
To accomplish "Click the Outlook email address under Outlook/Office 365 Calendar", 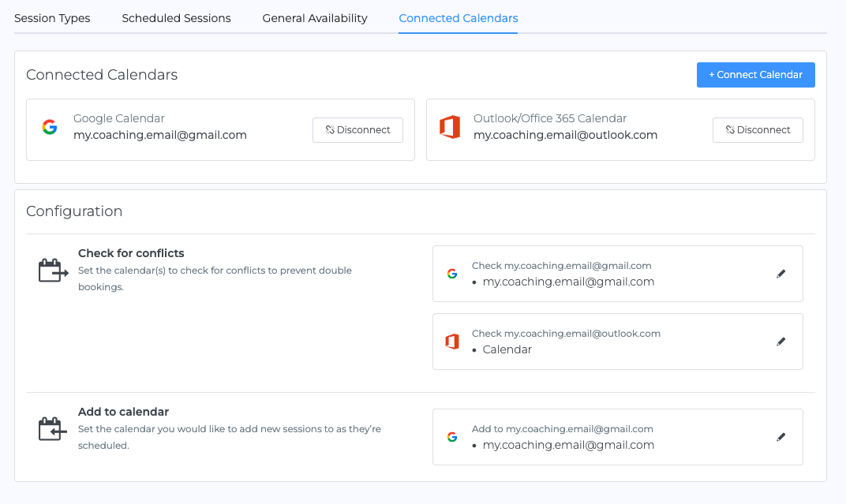I will click(x=565, y=135).
